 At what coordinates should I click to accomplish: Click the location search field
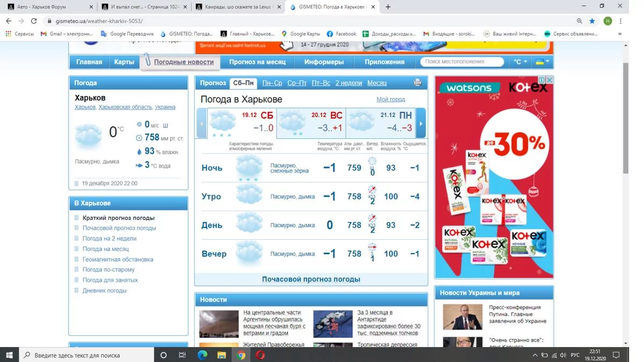[462, 62]
